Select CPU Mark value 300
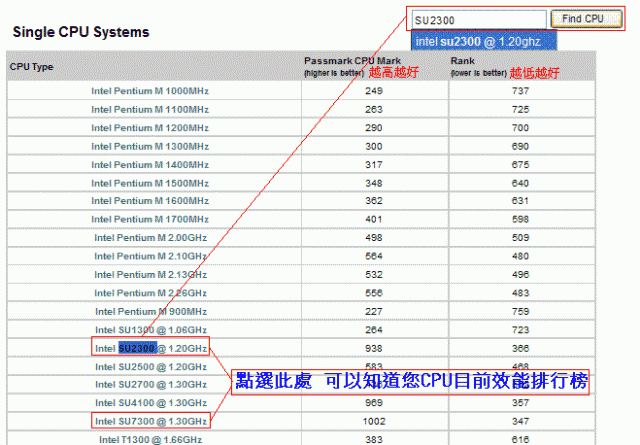640x445 pixels. [374, 146]
